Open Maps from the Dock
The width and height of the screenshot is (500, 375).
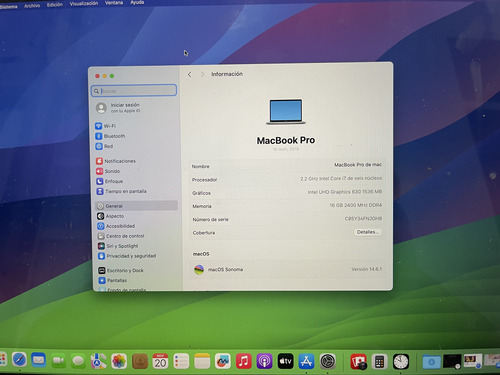click(99, 361)
